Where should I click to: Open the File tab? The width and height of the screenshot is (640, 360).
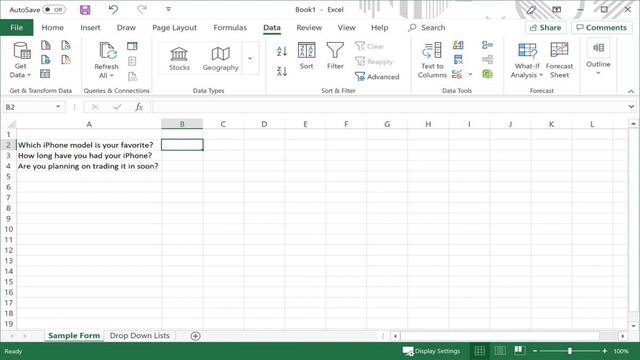coord(16,27)
